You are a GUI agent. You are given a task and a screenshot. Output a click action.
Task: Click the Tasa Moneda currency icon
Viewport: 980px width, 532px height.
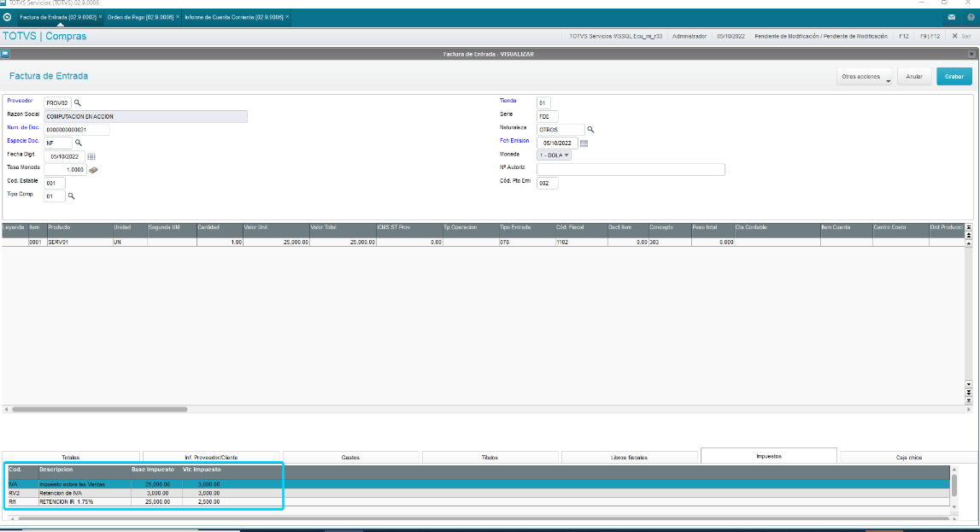pos(93,170)
